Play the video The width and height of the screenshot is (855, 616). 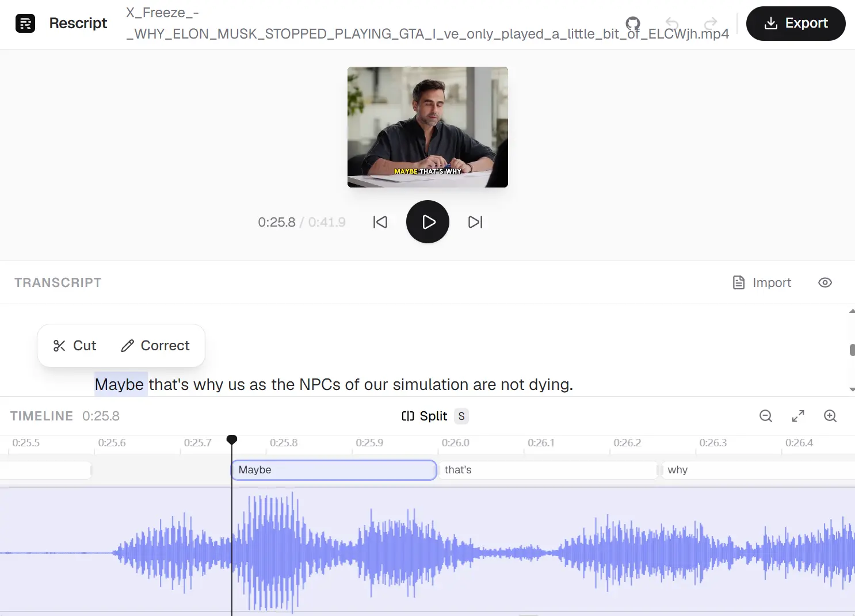tap(428, 222)
